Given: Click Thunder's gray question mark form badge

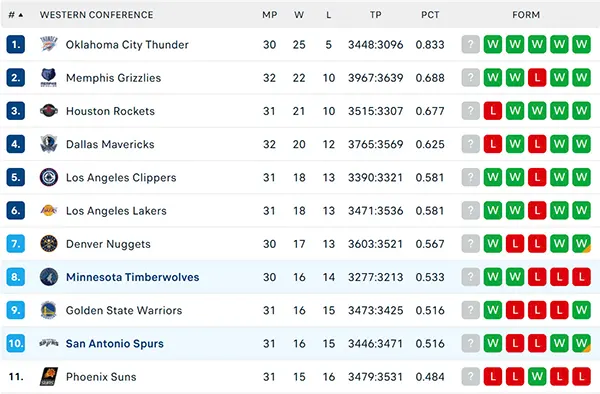Looking at the screenshot, I should 471,44.
